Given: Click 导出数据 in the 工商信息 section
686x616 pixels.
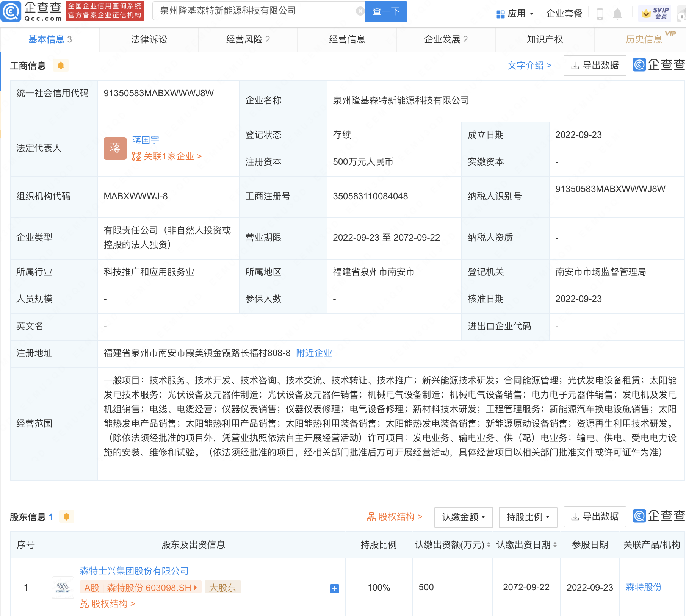Looking at the screenshot, I should (x=595, y=66).
